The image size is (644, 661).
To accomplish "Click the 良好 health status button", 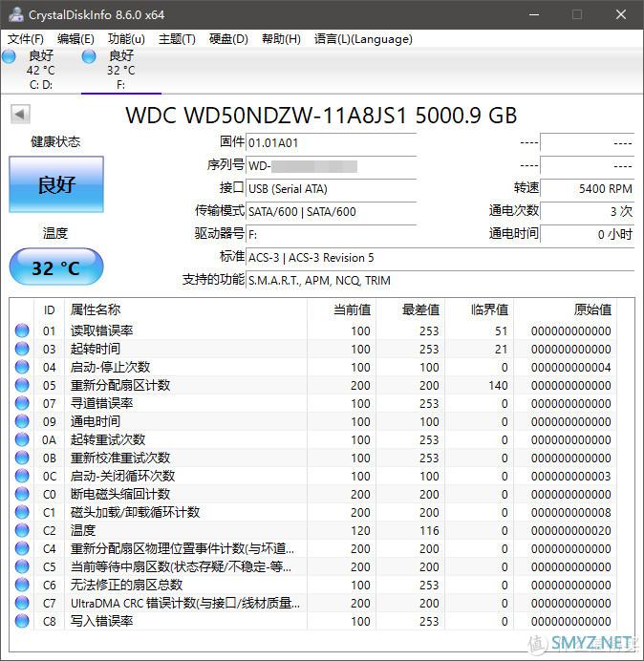I will click(x=56, y=184).
